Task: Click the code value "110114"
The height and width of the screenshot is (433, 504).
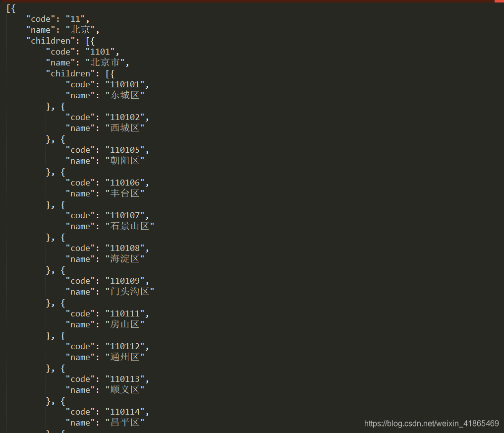Action: coord(125,412)
